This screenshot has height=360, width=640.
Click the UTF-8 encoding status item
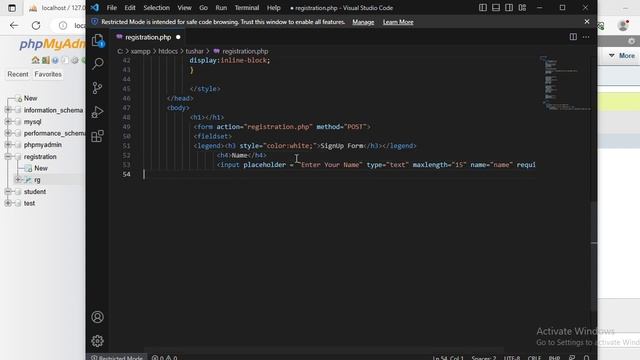(512, 358)
